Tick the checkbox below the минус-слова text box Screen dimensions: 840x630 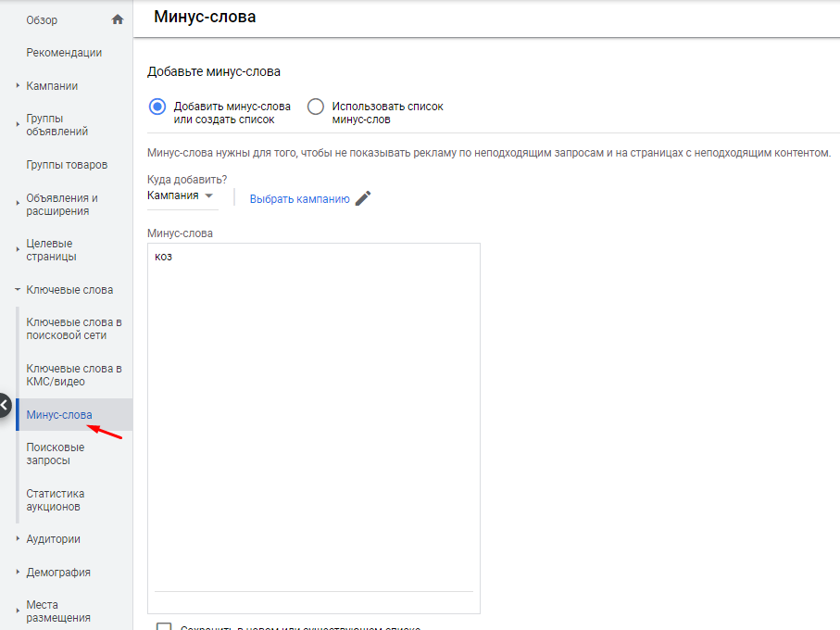click(x=164, y=626)
